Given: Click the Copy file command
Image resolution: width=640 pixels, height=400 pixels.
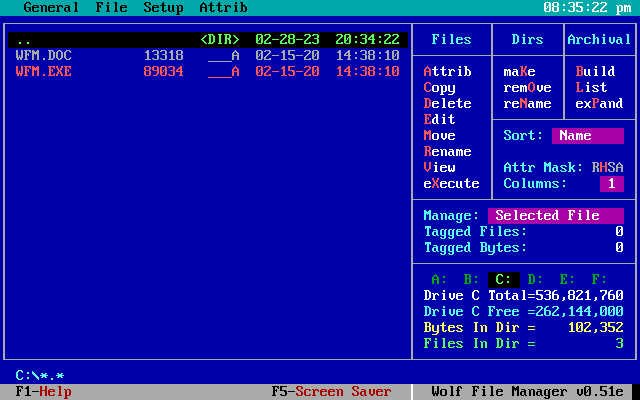Looking at the screenshot, I should pos(440,88).
